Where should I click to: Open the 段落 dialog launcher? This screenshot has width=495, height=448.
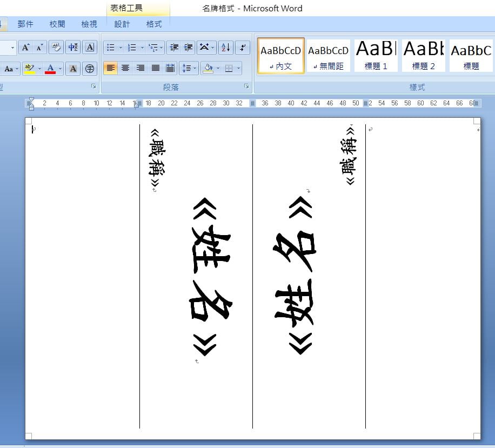[246, 86]
